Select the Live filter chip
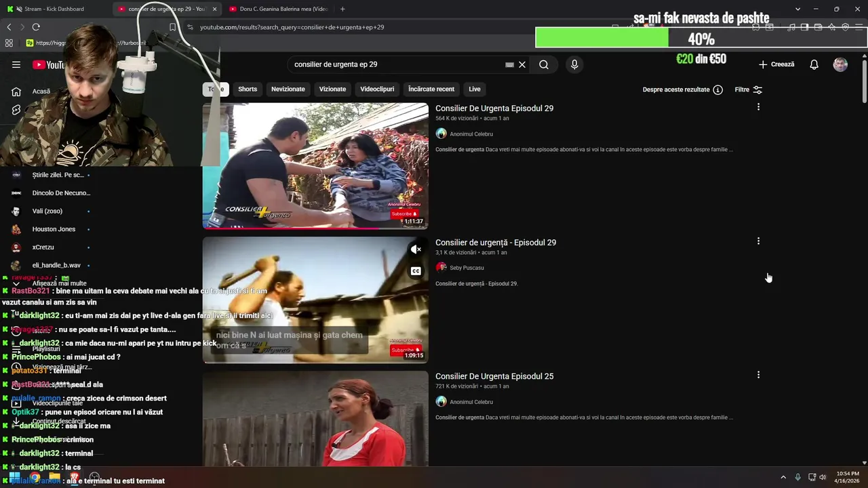The width and height of the screenshot is (868, 488). pyautogui.click(x=475, y=89)
